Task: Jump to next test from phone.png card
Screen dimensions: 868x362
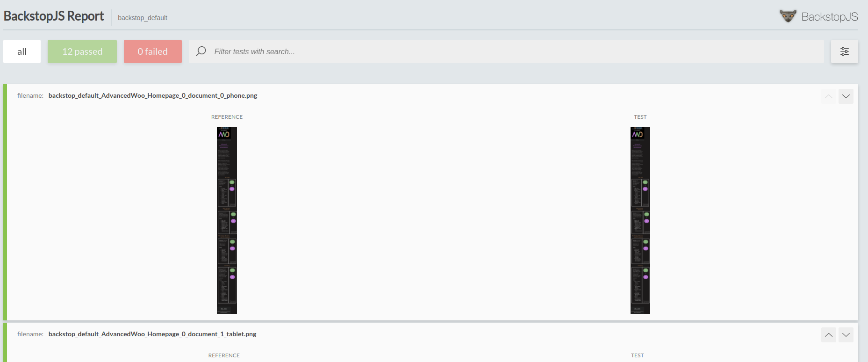Action: click(846, 96)
